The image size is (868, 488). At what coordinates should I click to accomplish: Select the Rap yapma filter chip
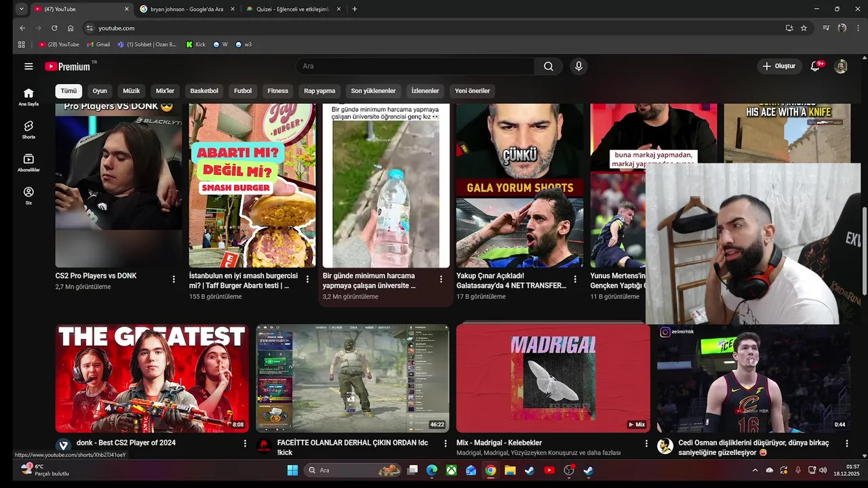click(319, 91)
